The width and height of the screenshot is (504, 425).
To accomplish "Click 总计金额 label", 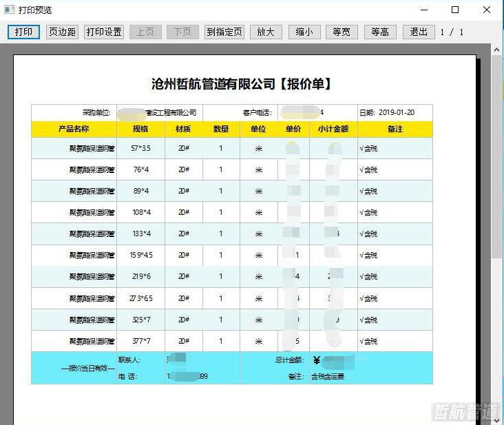I will (289, 360).
